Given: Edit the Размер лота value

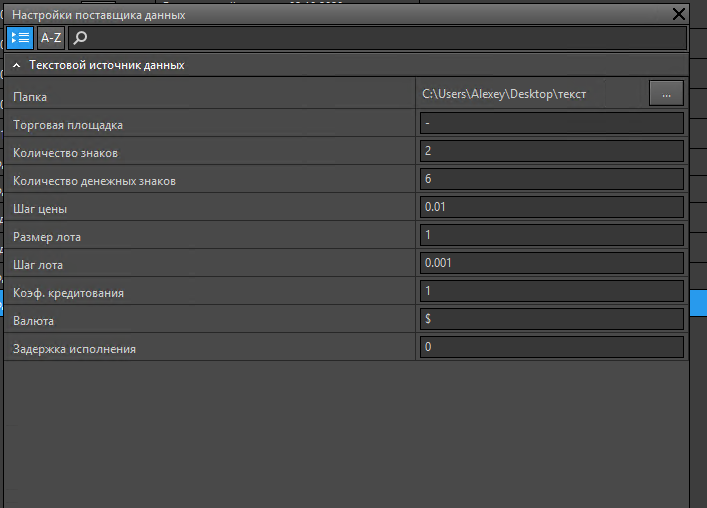Looking at the screenshot, I should (x=552, y=235).
